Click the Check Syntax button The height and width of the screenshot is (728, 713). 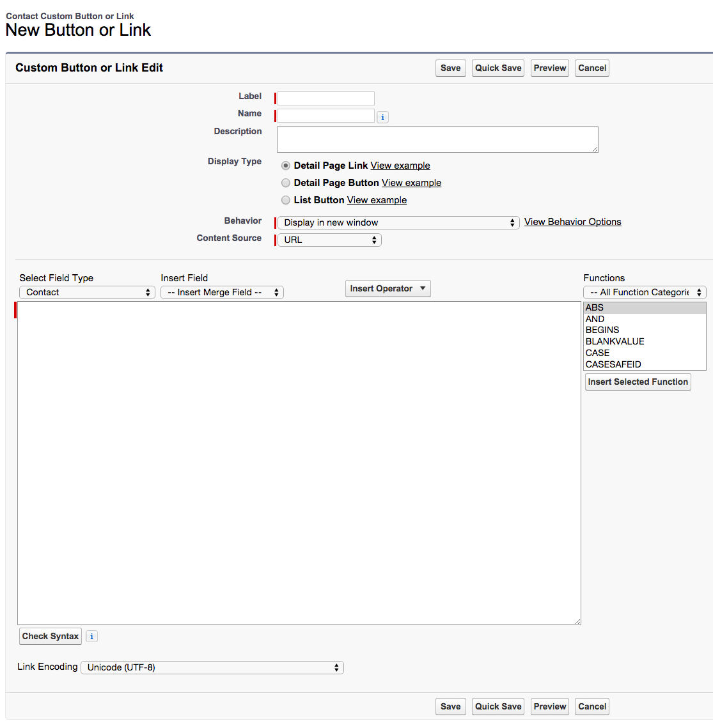click(x=51, y=636)
